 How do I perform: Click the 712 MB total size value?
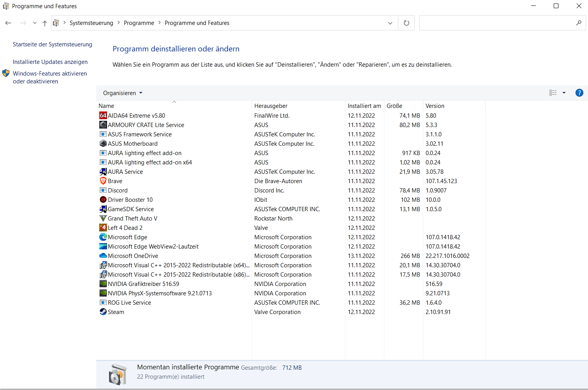[292, 367]
